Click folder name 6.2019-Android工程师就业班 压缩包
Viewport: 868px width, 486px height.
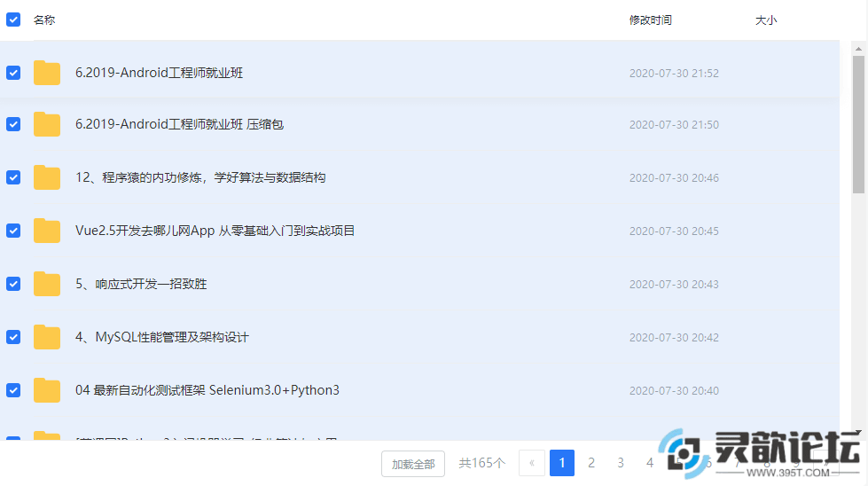click(179, 124)
